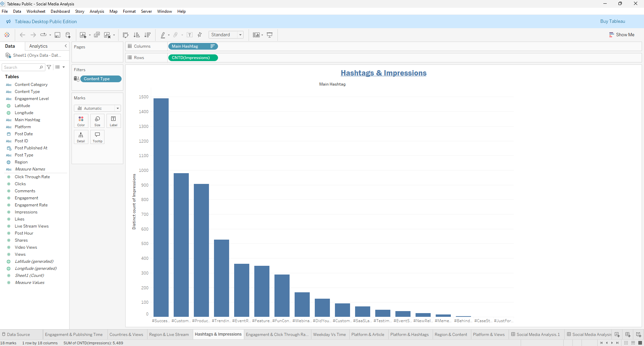Open the Tooltip marks card
The image size is (644, 346).
pyautogui.click(x=97, y=137)
